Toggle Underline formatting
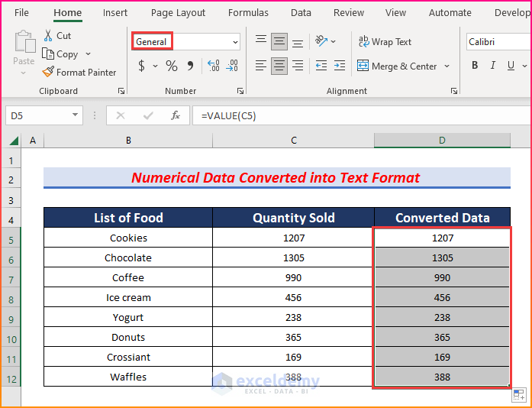Image resolution: width=532 pixels, height=408 pixels. click(511, 65)
